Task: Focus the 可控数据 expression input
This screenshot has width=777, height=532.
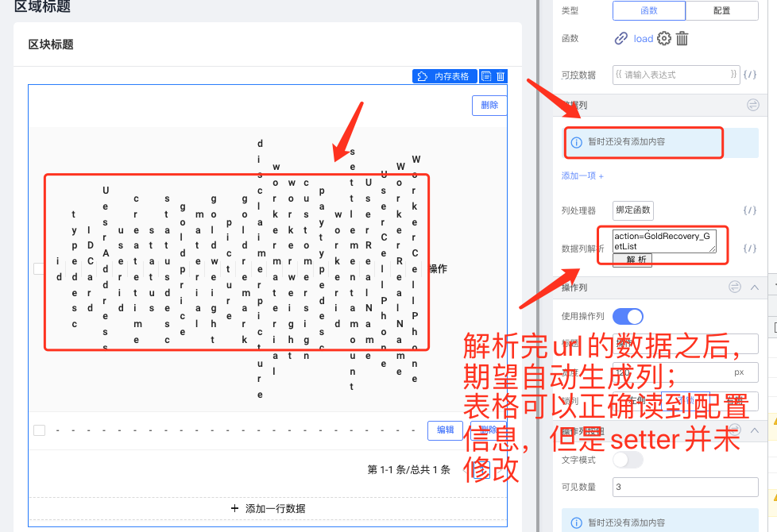Action: [x=676, y=75]
